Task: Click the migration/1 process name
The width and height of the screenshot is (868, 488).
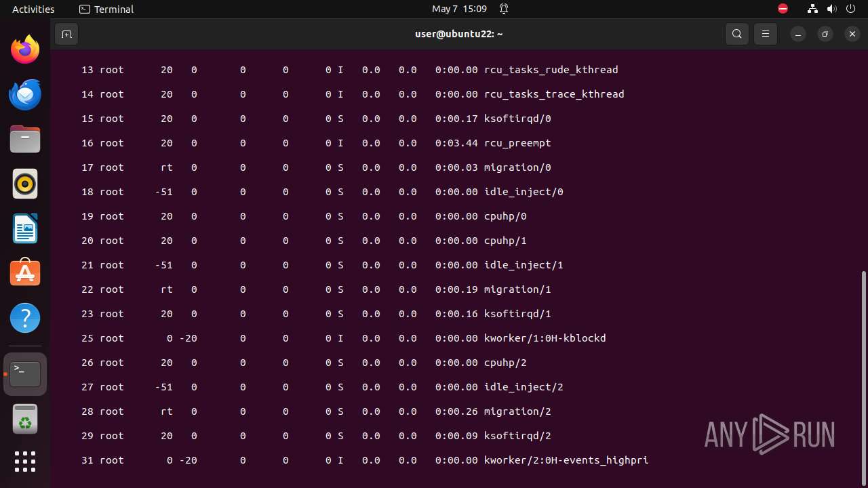Action: [x=517, y=289]
